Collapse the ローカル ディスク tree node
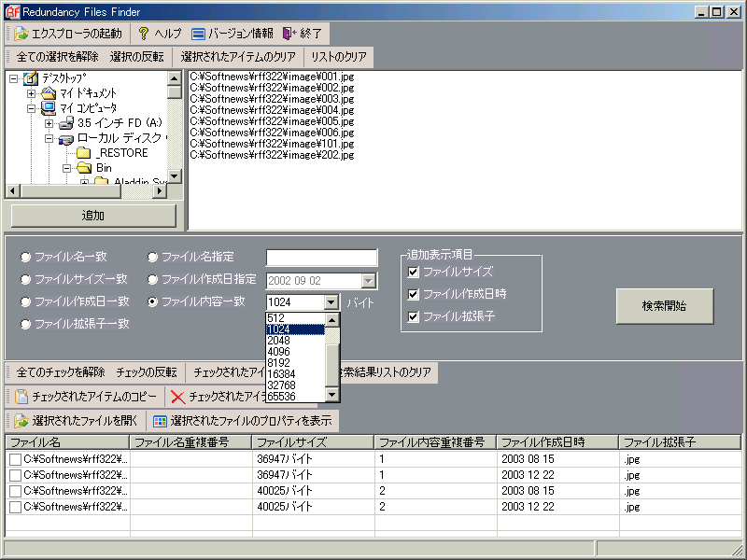 click(49, 139)
